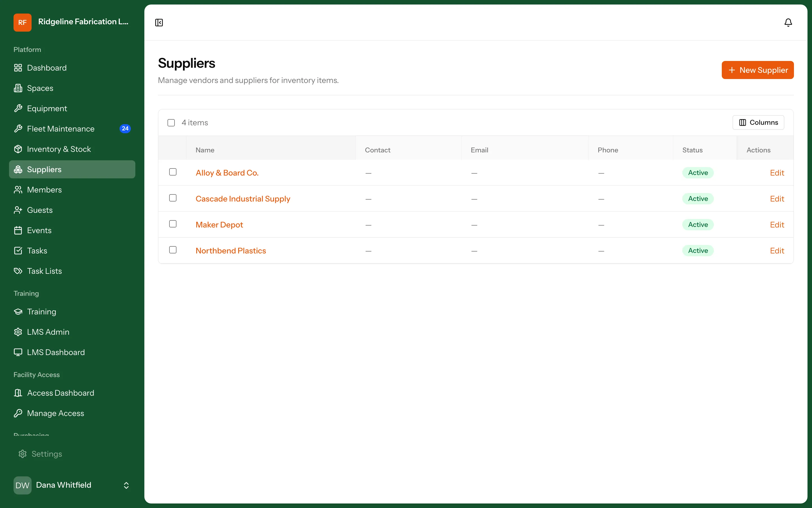812x508 pixels.
Task: Click the LMS Dashboard monitor icon
Action: pyautogui.click(x=18, y=352)
